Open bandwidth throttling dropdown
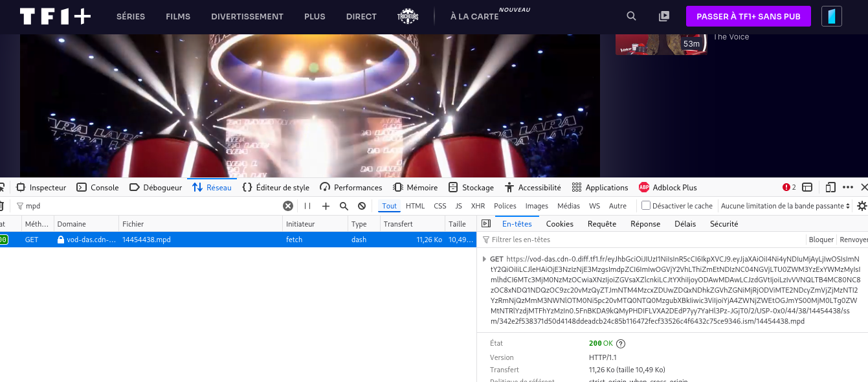The width and height of the screenshot is (868, 382). point(785,206)
